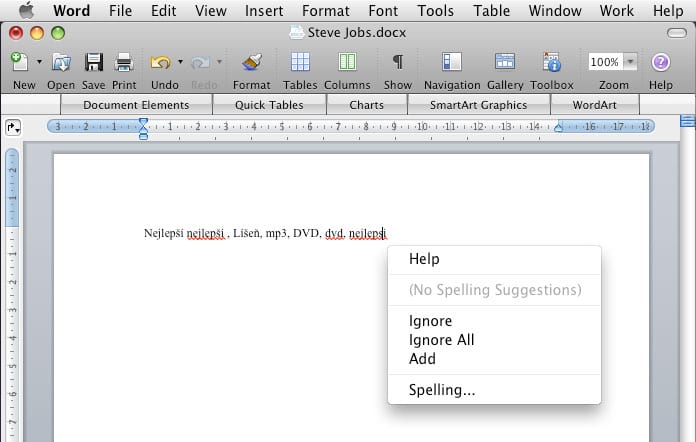Click the misspelled word "dvd"
Viewport: 696px width, 442px height.
[x=334, y=233]
